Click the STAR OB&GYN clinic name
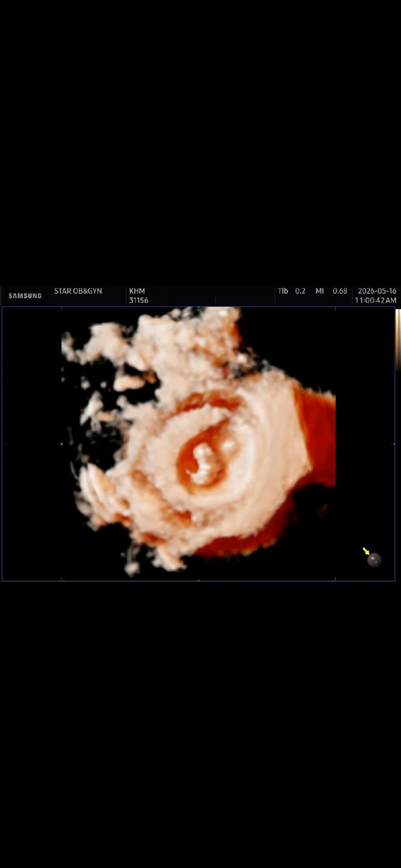The width and height of the screenshot is (401, 868). 78,291
